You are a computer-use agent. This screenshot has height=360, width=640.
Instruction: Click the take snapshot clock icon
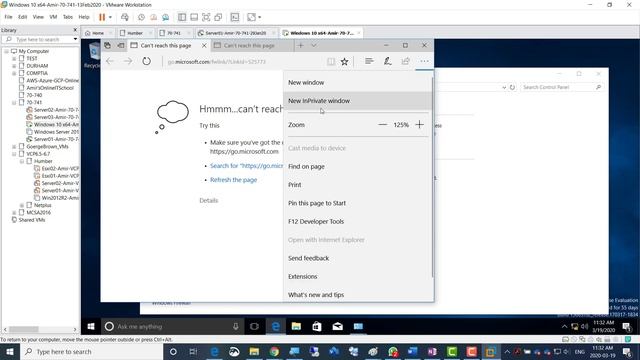click(x=141, y=17)
